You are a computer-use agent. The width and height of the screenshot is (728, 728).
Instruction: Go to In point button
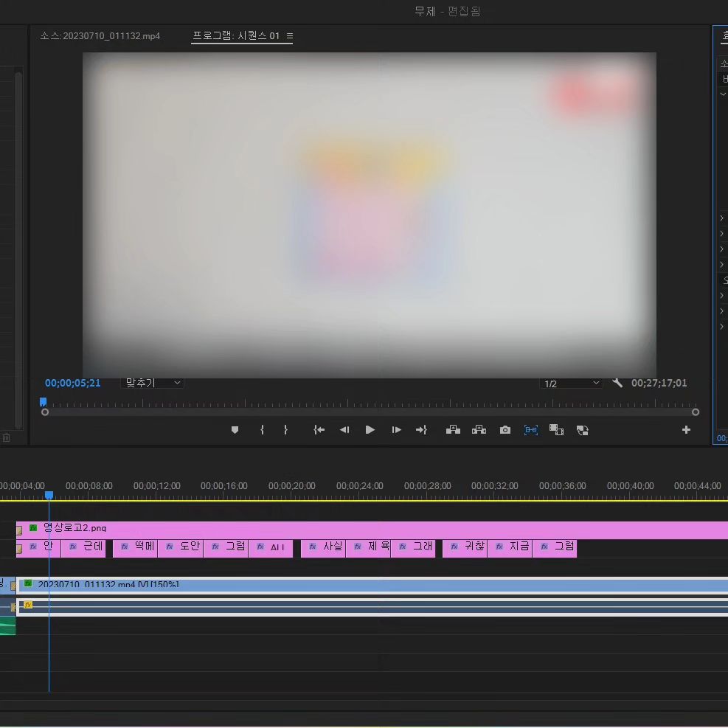(x=319, y=430)
